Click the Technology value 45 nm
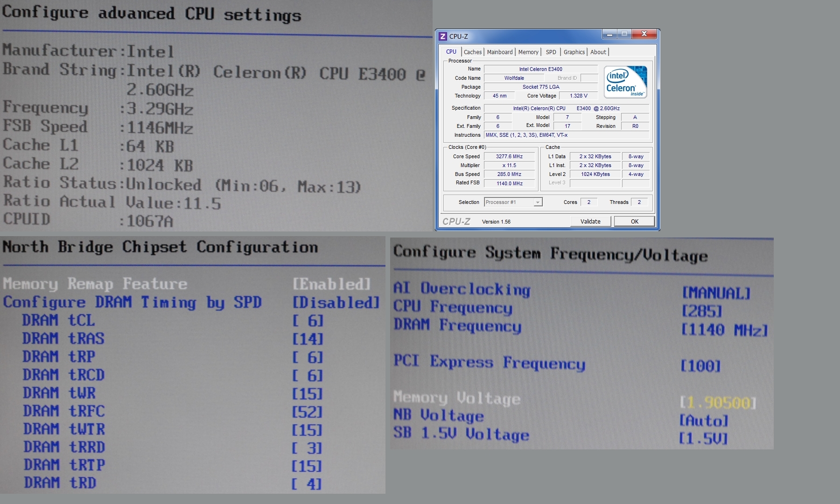The image size is (840, 504). click(499, 96)
